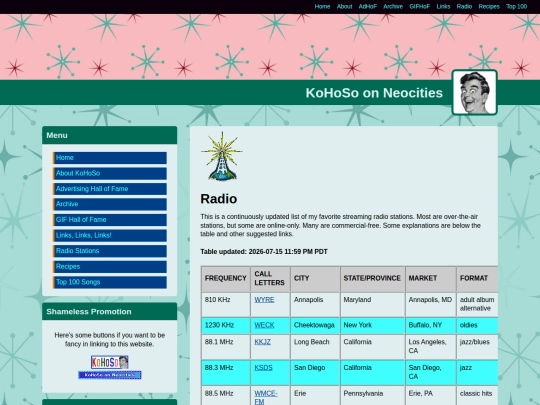The width and height of the screenshot is (540, 405).
Task: Click the Cheektowaga city cell
Action: pos(315,325)
